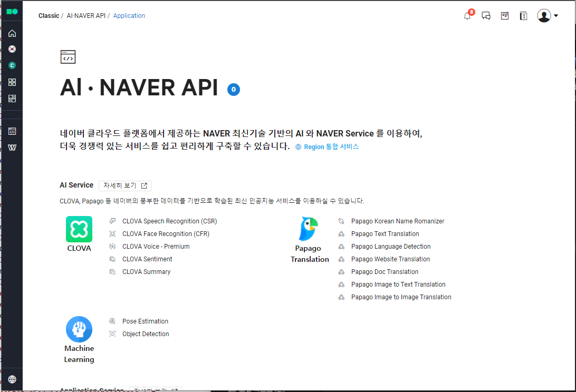Open Object Detection service

click(146, 334)
